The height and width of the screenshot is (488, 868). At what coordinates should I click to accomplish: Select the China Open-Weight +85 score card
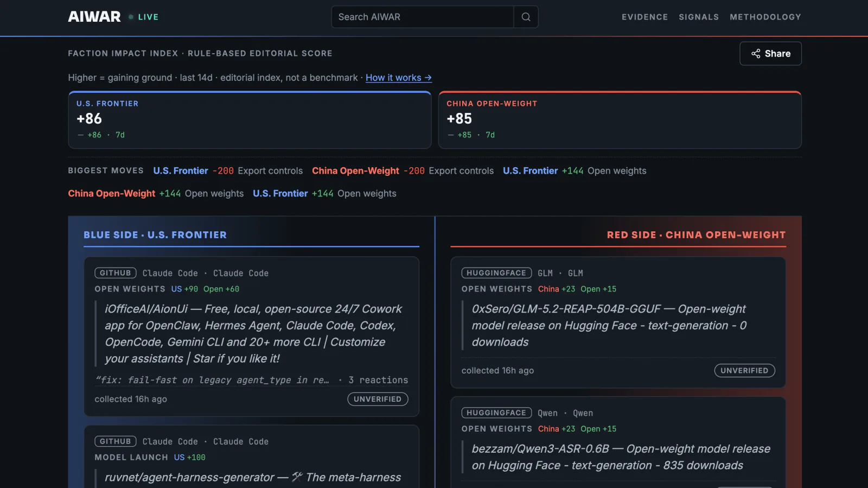620,120
